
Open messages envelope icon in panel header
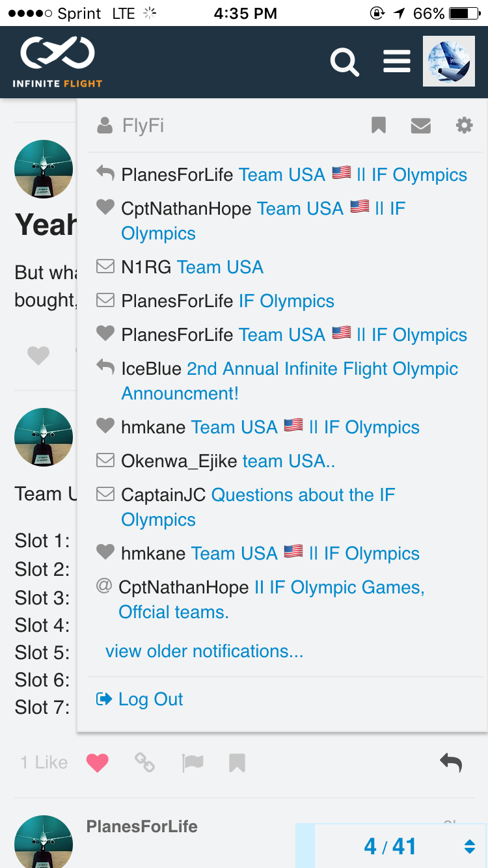point(421,126)
